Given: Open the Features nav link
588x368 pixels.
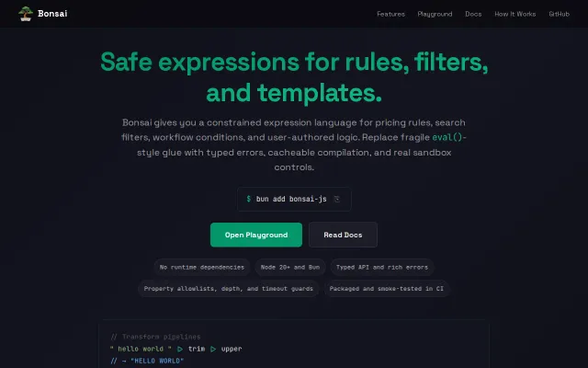Looking at the screenshot, I should click(x=390, y=14).
